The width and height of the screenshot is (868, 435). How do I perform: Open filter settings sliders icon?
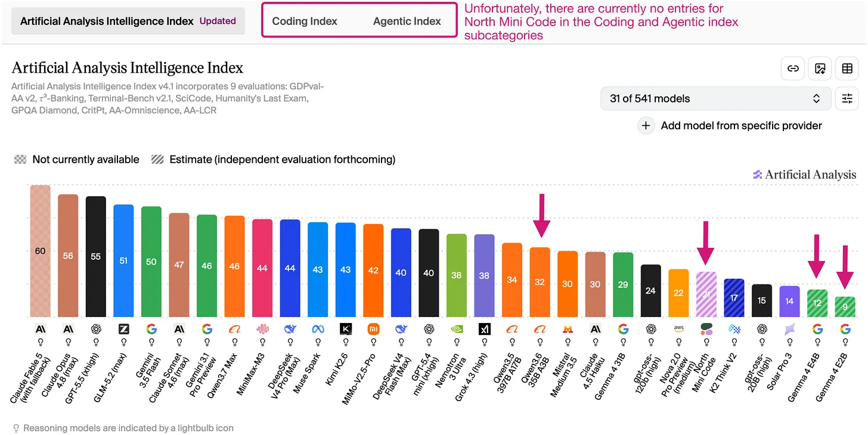[x=847, y=98]
